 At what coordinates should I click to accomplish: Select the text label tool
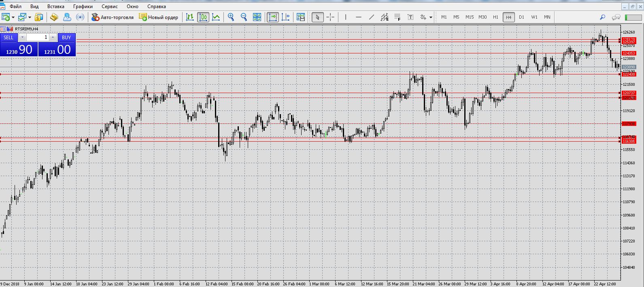click(410, 17)
